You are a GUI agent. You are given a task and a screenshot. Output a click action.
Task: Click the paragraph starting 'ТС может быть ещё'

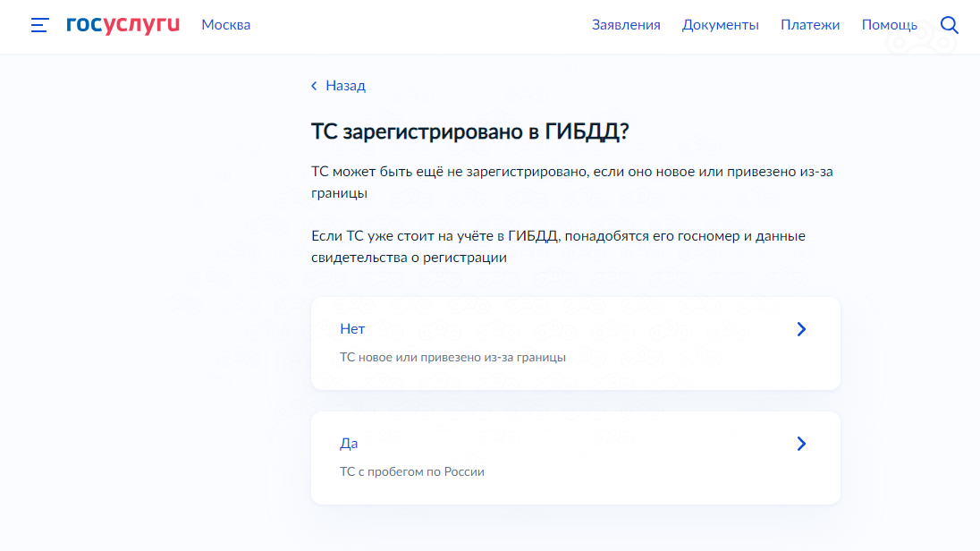[x=571, y=182]
